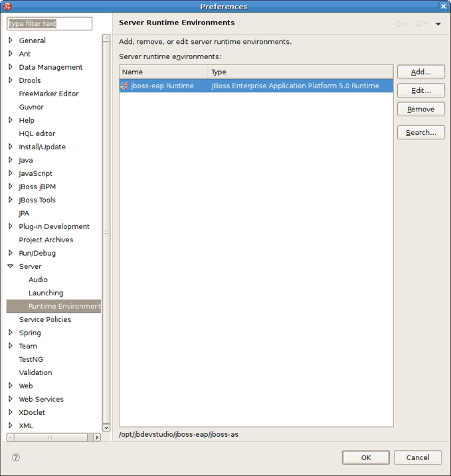Click the tree horizontal scrollbar thumb

[50, 437]
